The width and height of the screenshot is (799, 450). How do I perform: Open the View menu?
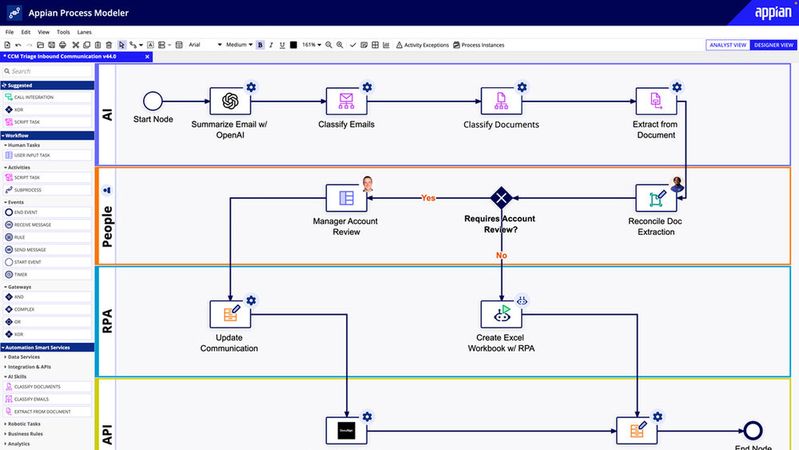tap(43, 32)
